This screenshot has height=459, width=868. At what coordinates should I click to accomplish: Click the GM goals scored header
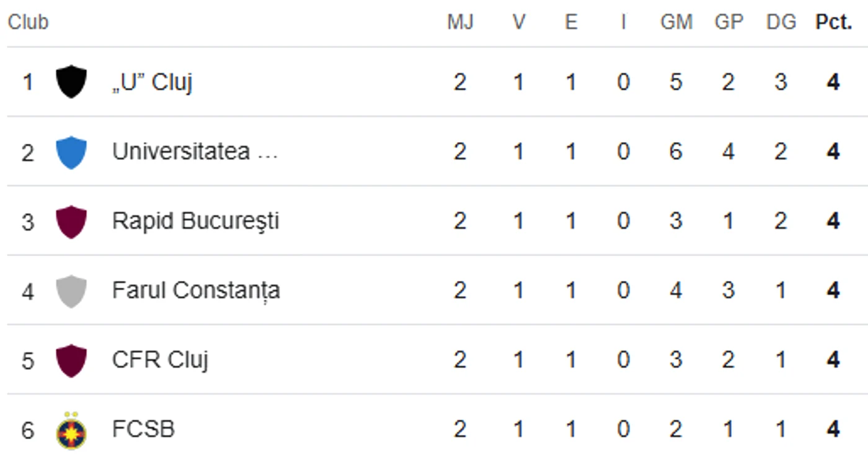pos(676,22)
